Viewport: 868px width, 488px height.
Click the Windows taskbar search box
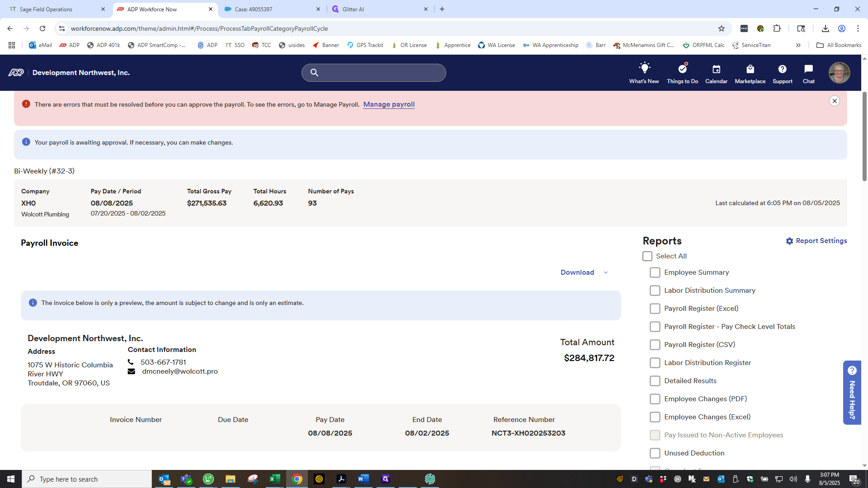coord(87,479)
